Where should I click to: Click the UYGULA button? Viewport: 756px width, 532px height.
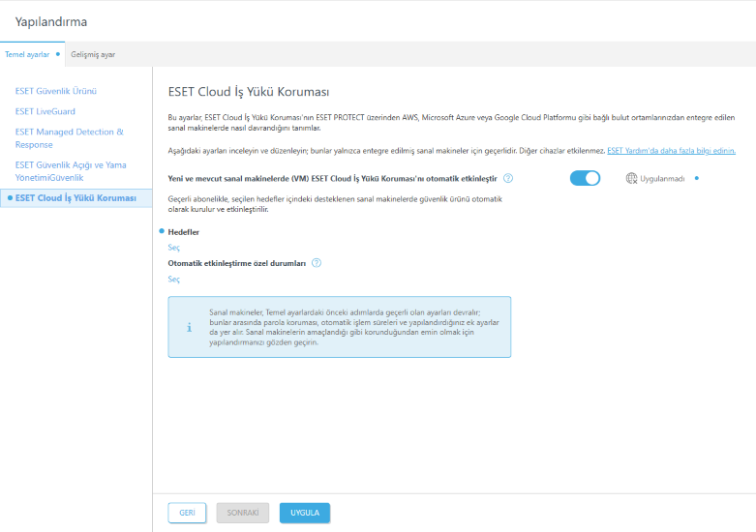[x=305, y=513]
